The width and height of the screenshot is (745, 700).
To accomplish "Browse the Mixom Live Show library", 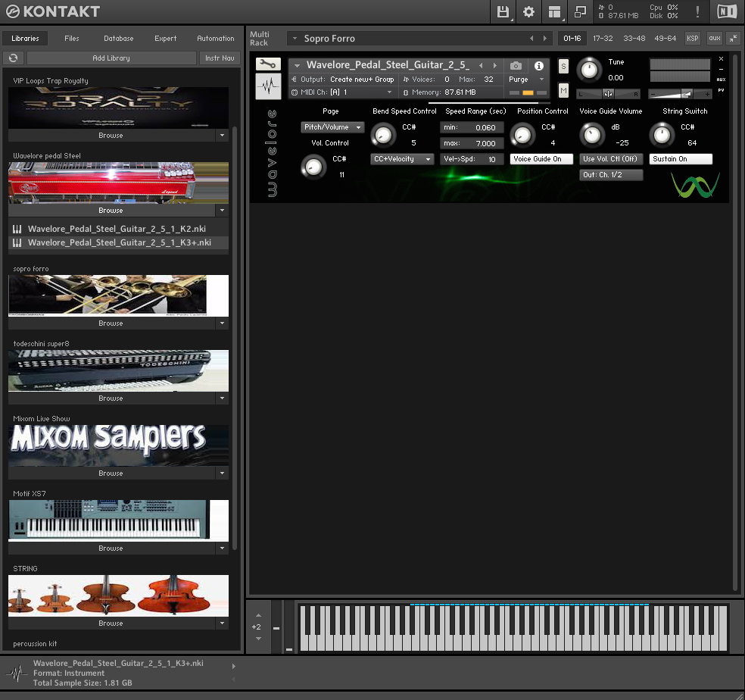I will 111,473.
